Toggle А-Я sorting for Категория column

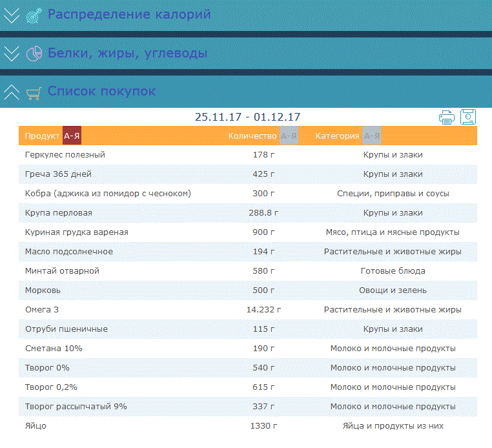click(371, 136)
